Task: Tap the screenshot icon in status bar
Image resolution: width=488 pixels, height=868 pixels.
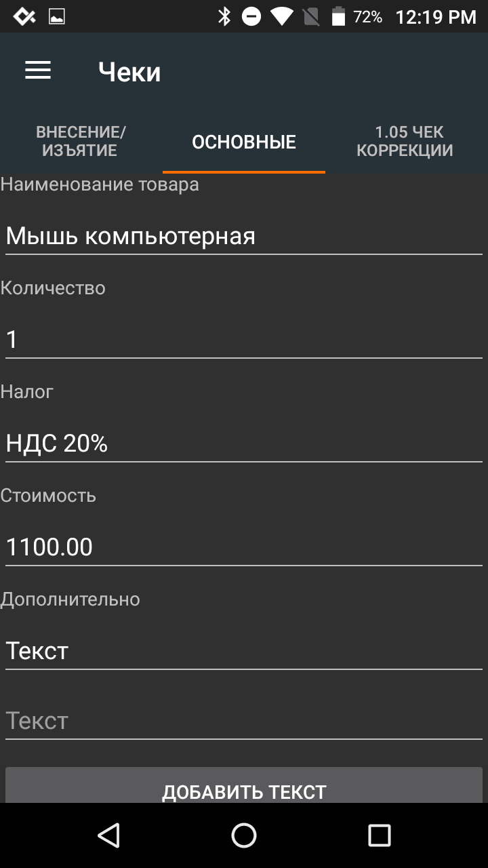Action: [x=57, y=16]
